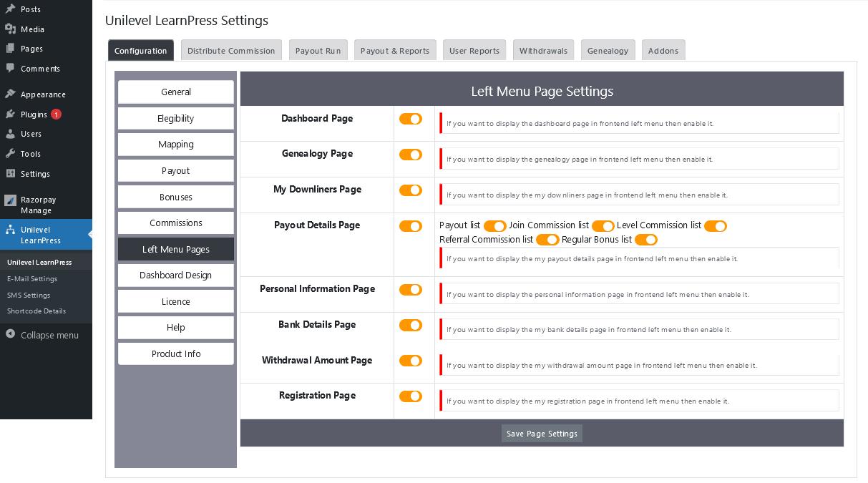
Task: Open Appearance via paintbrush icon
Action: [x=10, y=94]
